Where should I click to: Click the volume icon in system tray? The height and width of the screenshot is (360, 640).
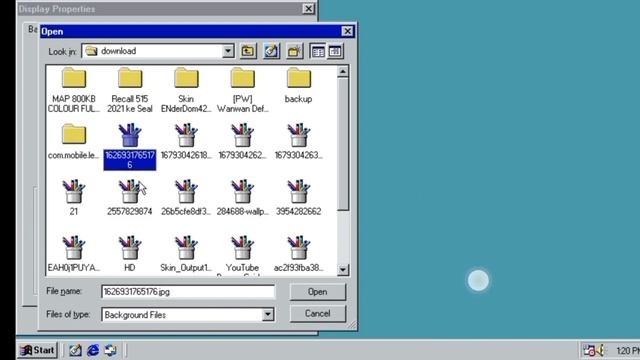pos(600,350)
